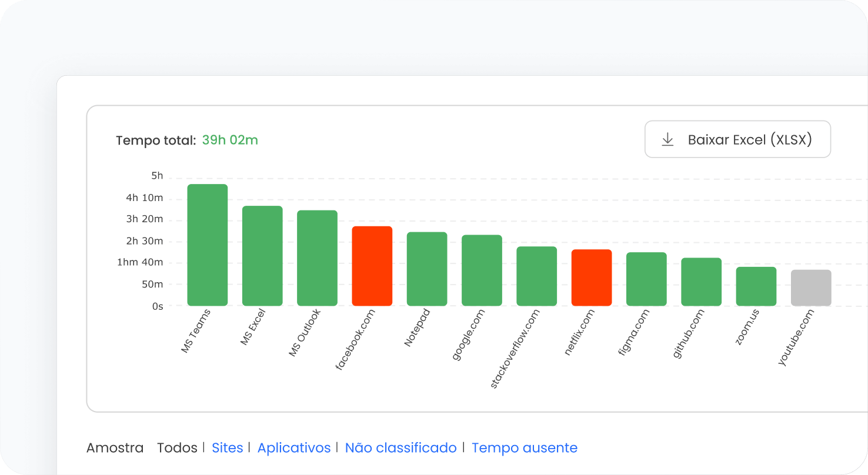Select the red netflix.com bar
The height and width of the screenshot is (475, 868).
[592, 277]
